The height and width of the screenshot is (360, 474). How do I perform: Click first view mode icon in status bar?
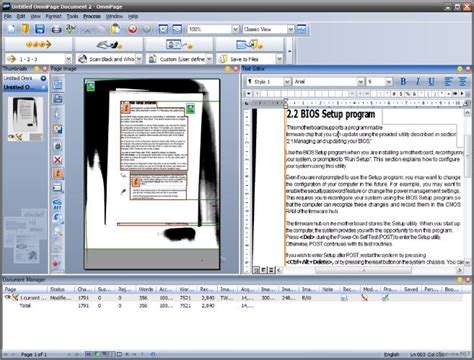88,354
